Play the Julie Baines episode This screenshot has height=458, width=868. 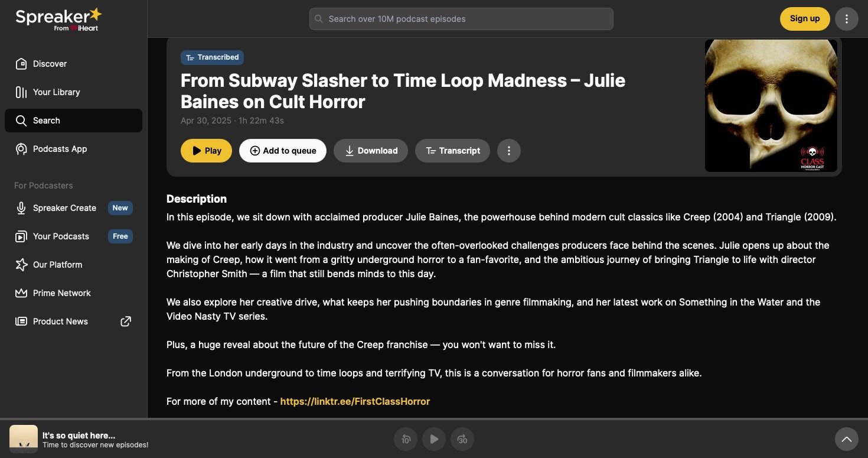click(x=206, y=151)
